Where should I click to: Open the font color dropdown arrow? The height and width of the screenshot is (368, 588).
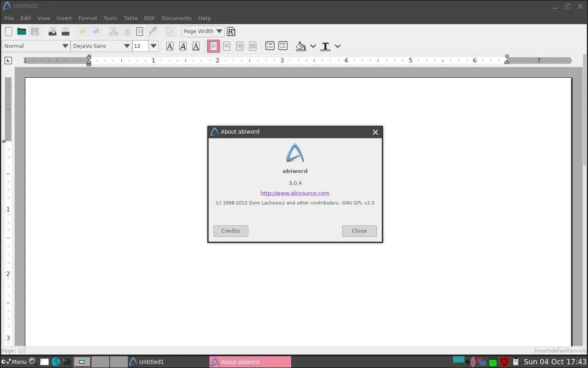tap(338, 46)
